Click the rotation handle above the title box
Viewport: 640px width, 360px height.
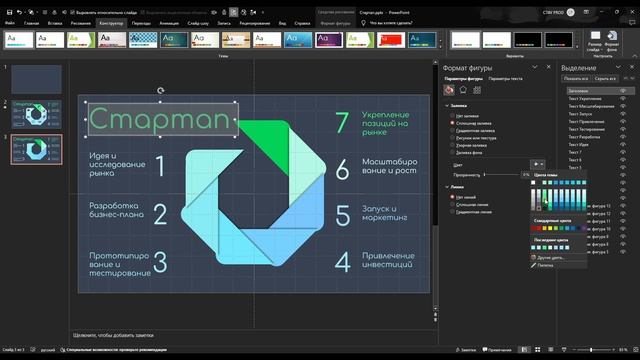pos(160,91)
